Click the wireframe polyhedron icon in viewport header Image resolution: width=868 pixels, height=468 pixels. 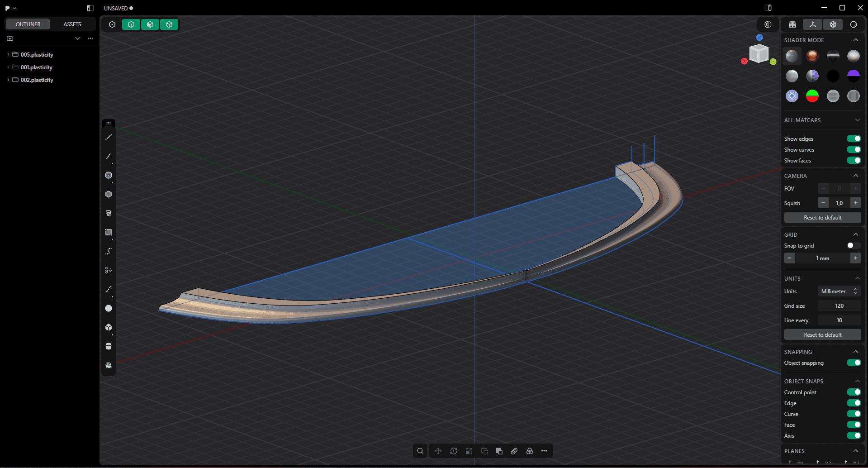pyautogui.click(x=833, y=24)
